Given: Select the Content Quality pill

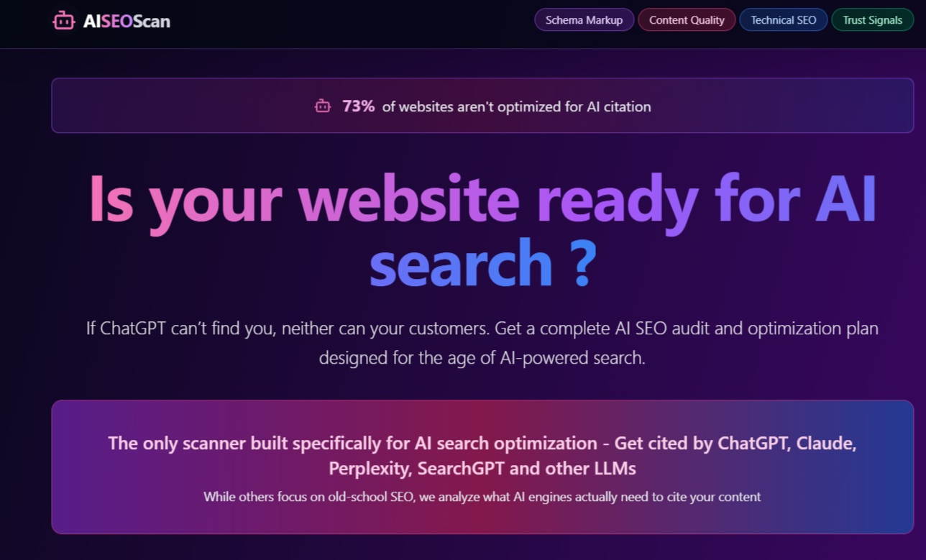Looking at the screenshot, I should coord(687,20).
